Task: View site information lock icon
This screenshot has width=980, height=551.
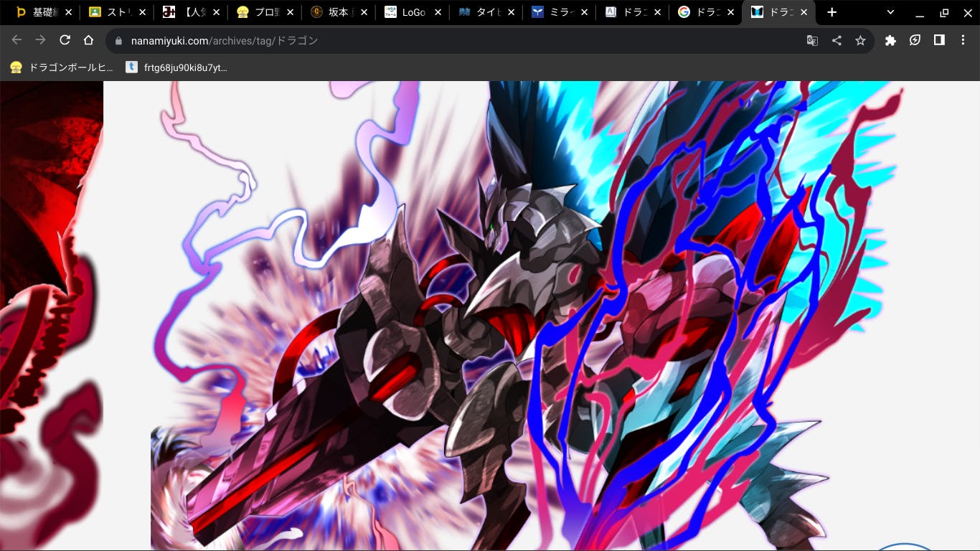Action: (x=119, y=41)
